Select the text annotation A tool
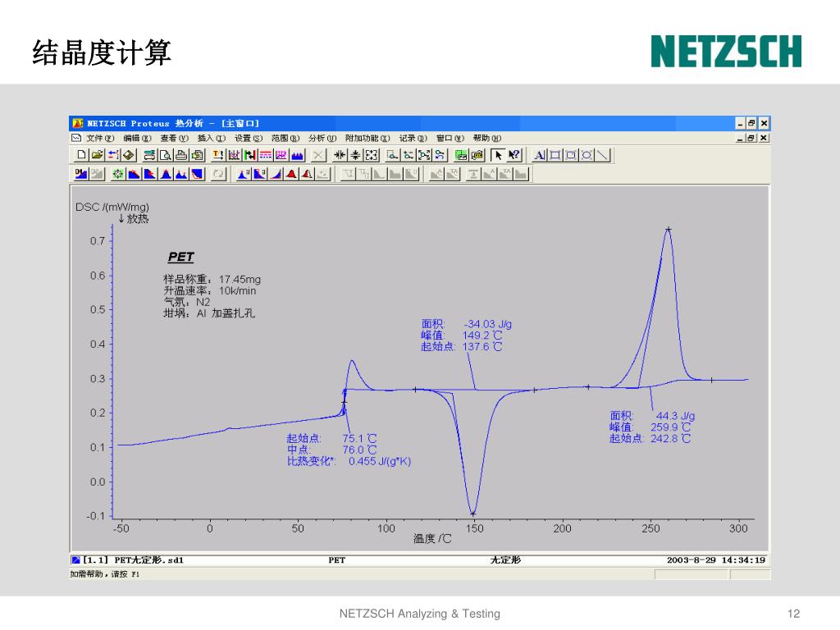This screenshot has width=840, height=630. coord(540,155)
